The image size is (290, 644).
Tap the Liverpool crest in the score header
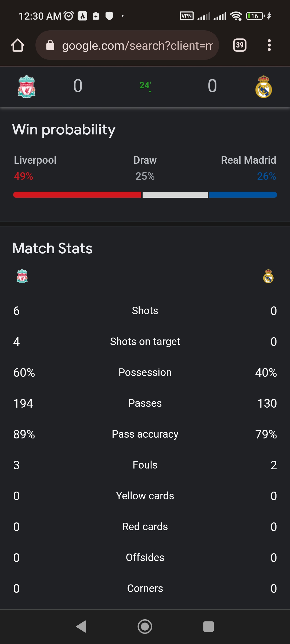point(27,86)
